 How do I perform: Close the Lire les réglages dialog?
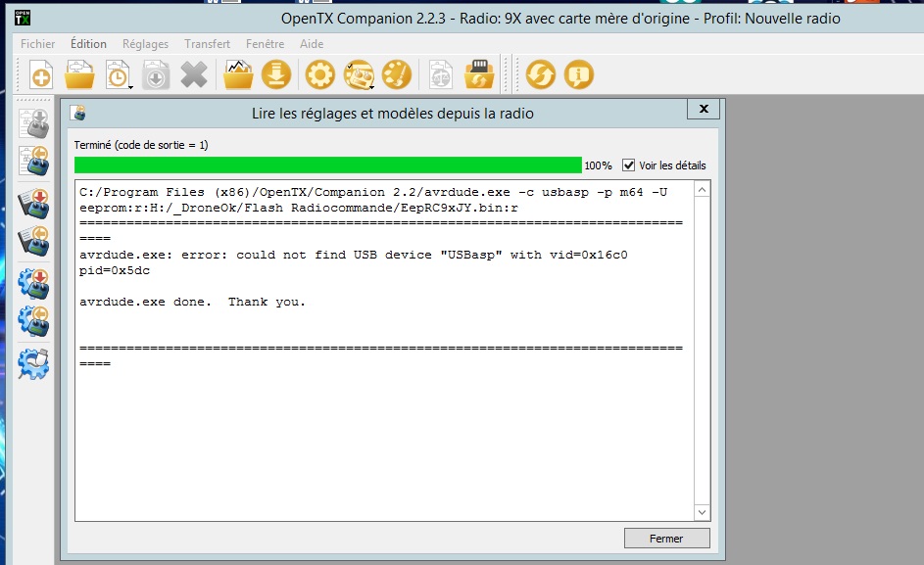click(704, 109)
